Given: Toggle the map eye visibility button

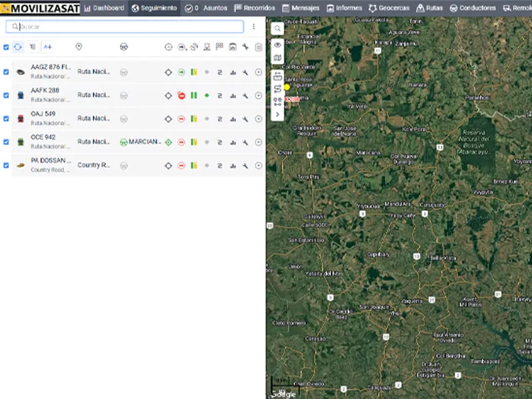Looking at the screenshot, I should coord(277,45).
